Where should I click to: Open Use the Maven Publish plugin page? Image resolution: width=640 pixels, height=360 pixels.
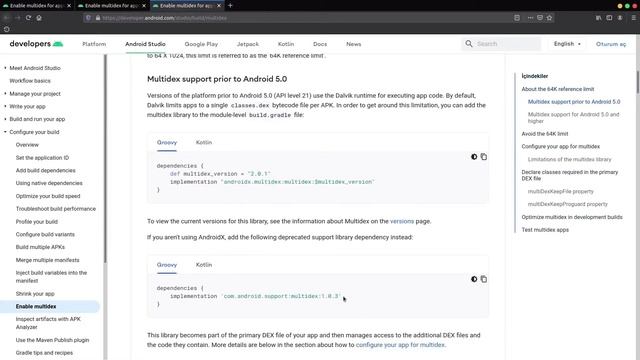coord(52,340)
